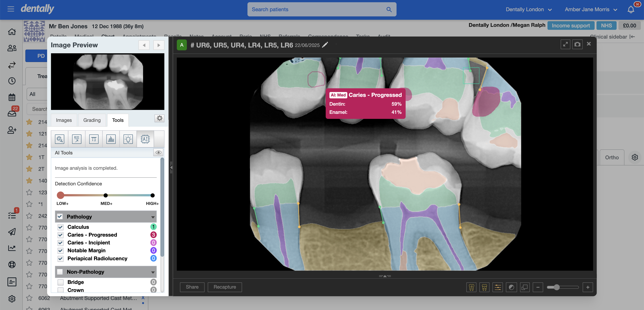Open Amber Jane Morris user menu
This screenshot has width=644, height=310.
pyautogui.click(x=591, y=10)
